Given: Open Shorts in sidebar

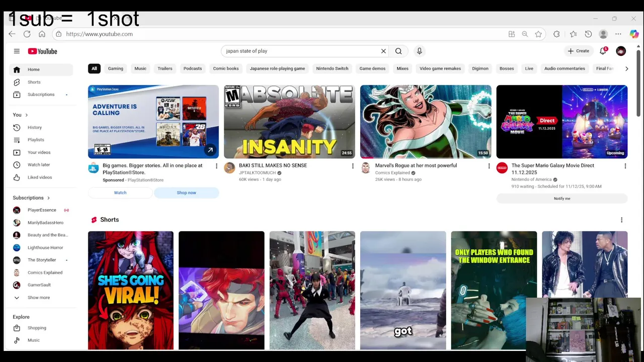Looking at the screenshot, I should click(x=41, y=82).
